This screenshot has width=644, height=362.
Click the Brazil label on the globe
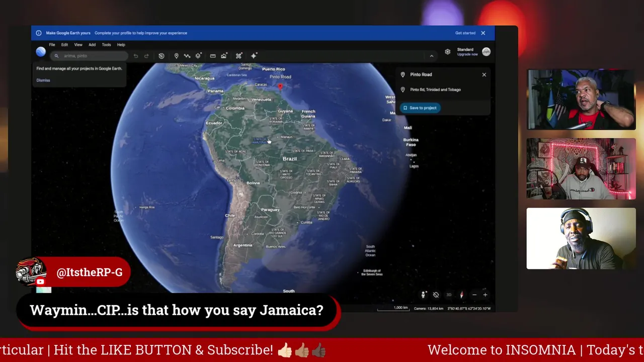(x=290, y=159)
